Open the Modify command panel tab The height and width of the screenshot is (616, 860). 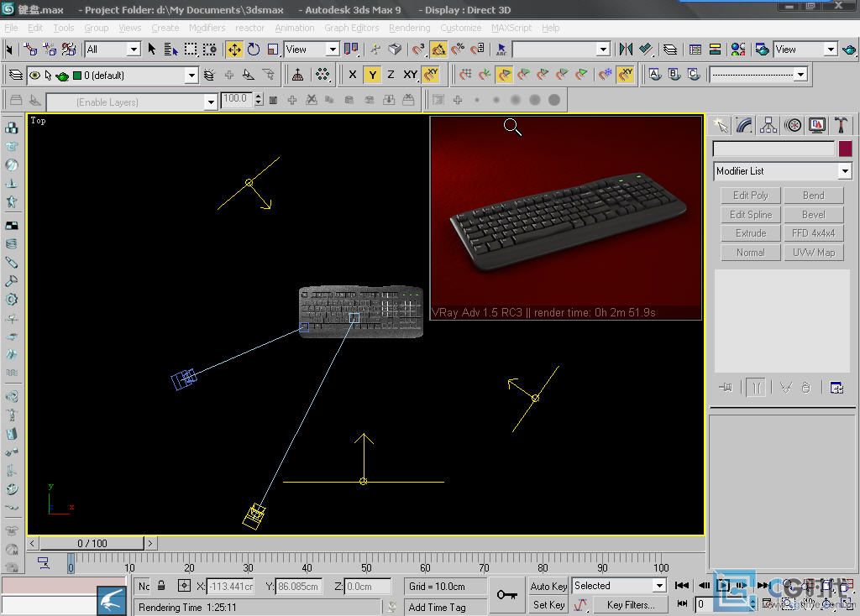pos(744,126)
